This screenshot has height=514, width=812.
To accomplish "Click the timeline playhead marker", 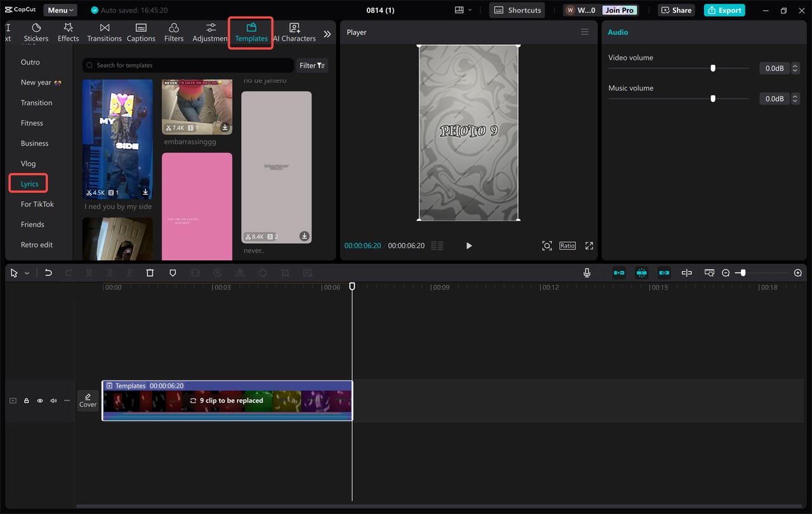I will (352, 287).
